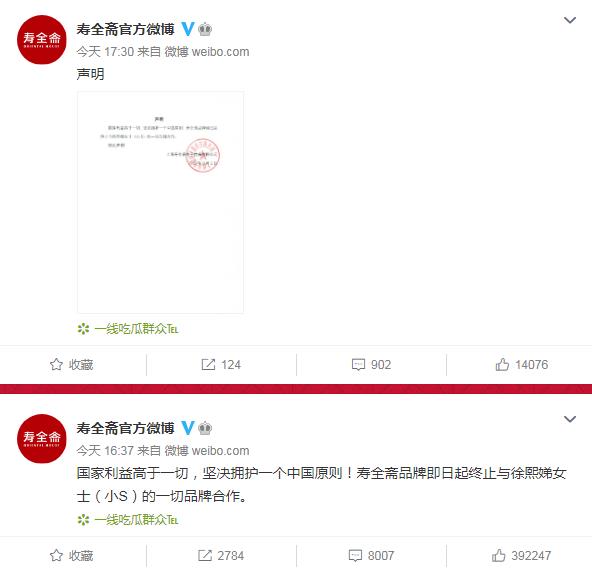Open first post's 一线吃瓜群众 source link
592x570 pixels.
(x=128, y=329)
